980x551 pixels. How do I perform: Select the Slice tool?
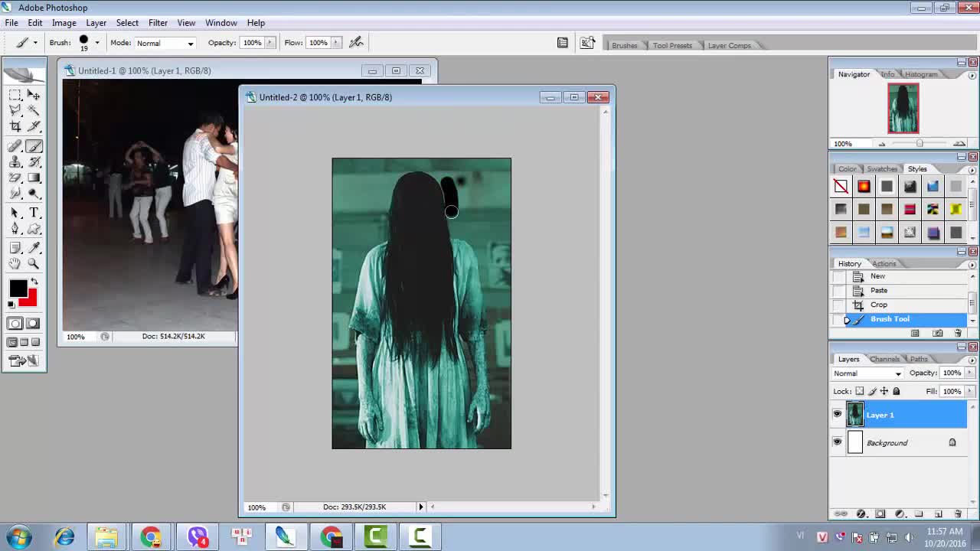pyautogui.click(x=34, y=127)
